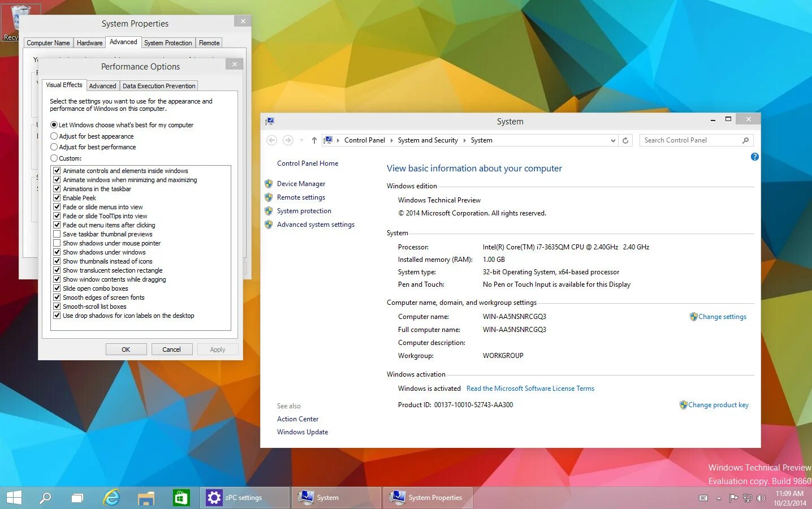Viewport: 812px width, 509px height.
Task: Click Forward arrow in System window
Action: [x=288, y=140]
